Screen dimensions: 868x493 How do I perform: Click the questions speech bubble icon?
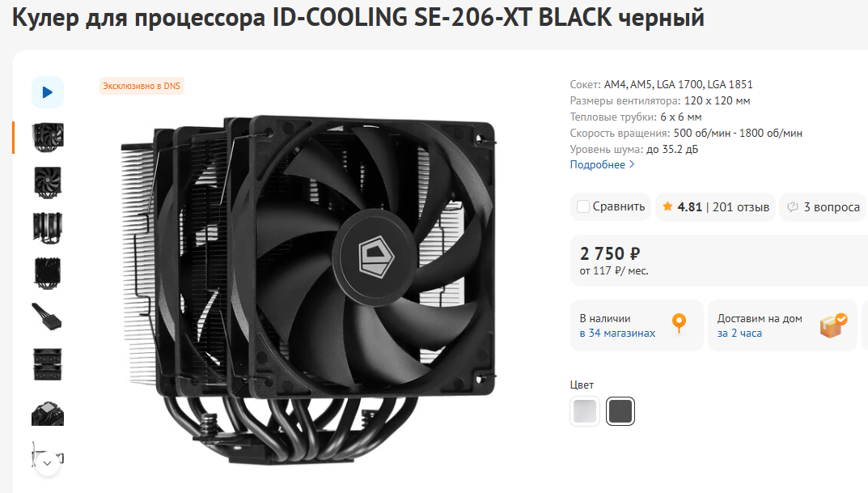click(x=793, y=206)
